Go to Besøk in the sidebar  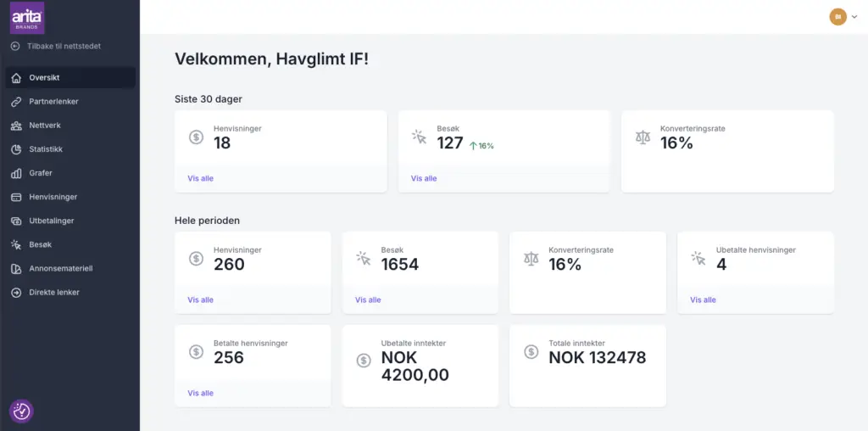click(x=40, y=244)
